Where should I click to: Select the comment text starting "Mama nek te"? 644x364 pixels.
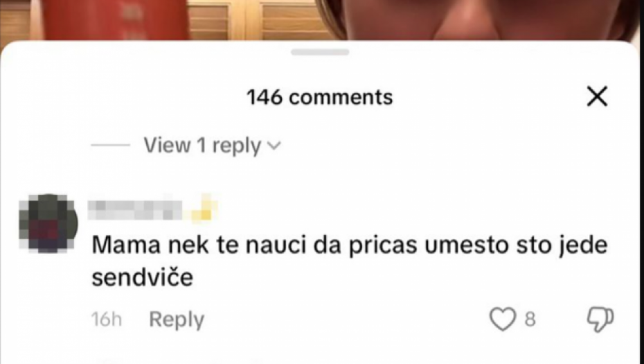tap(349, 261)
